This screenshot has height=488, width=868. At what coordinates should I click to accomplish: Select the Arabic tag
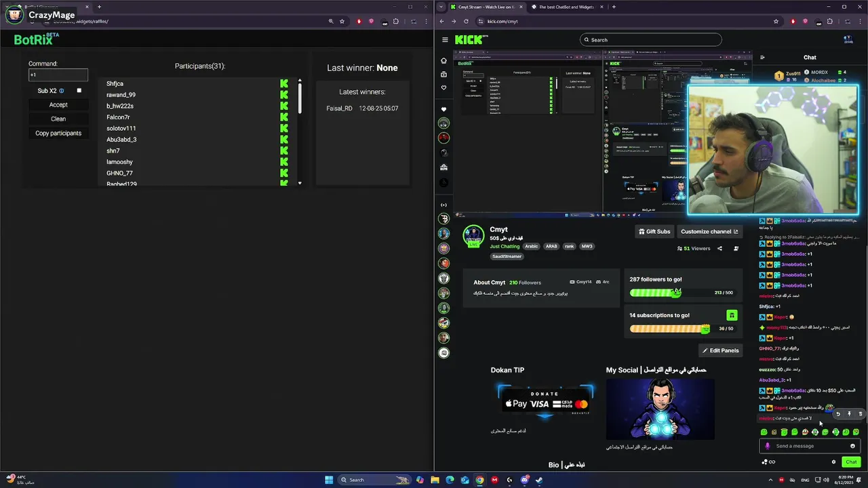coord(531,247)
